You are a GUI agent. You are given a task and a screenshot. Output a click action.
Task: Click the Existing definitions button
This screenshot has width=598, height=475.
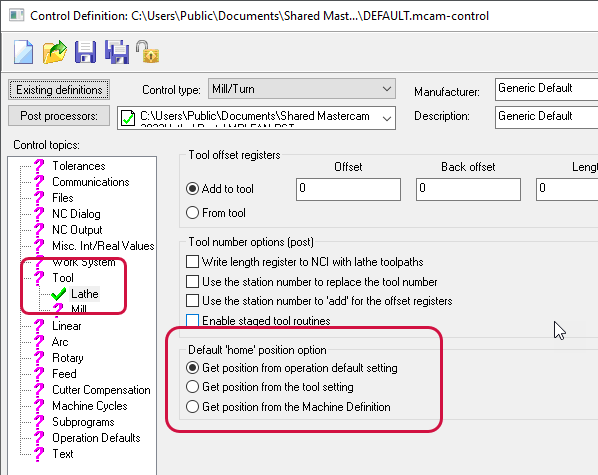(x=59, y=90)
